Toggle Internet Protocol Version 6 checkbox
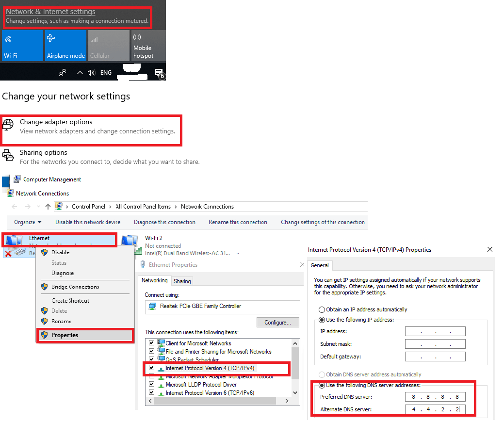 pyautogui.click(x=152, y=393)
